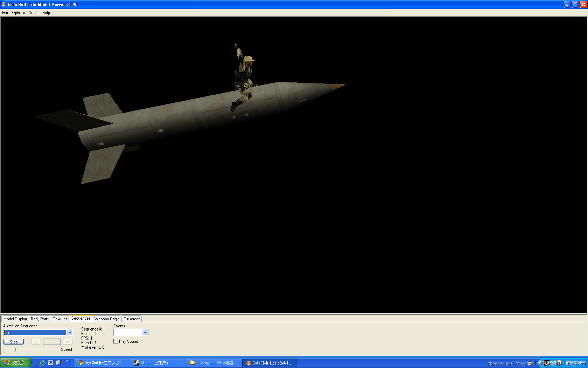
Task: Click the animation Speed slider handle
Action: point(15,349)
